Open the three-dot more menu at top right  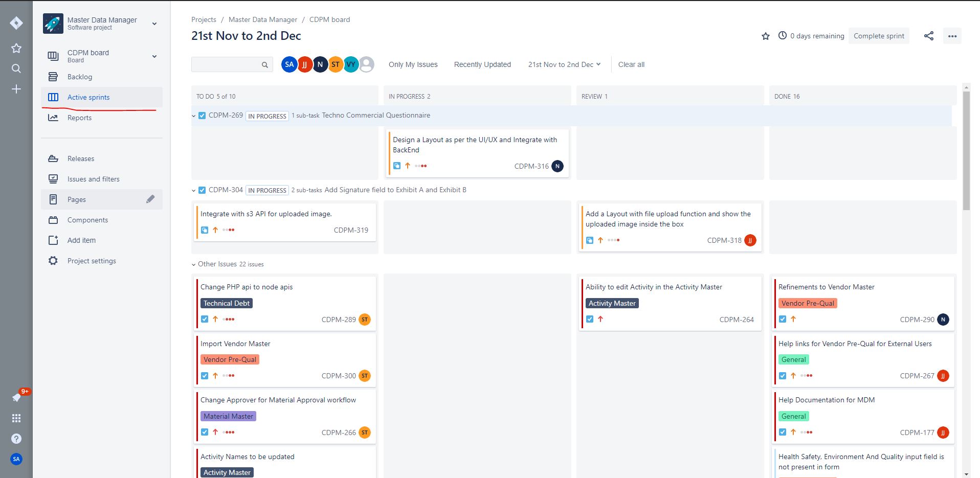point(952,36)
